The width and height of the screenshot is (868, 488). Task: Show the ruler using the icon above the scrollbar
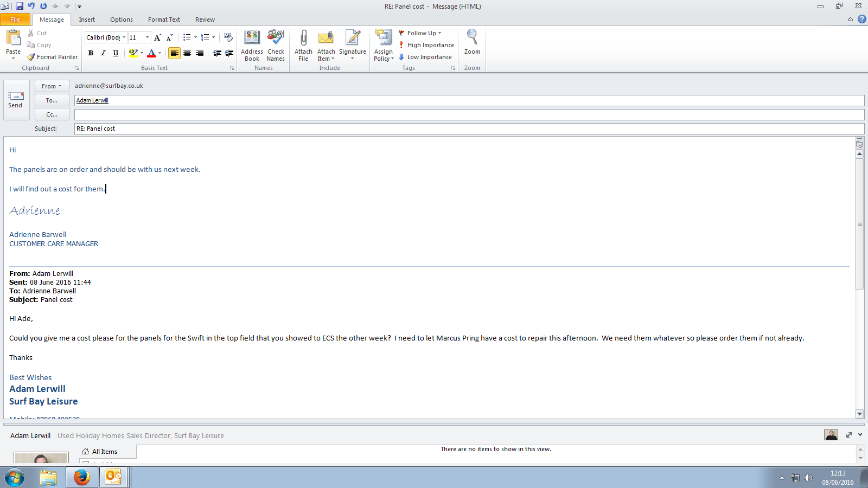tap(859, 144)
